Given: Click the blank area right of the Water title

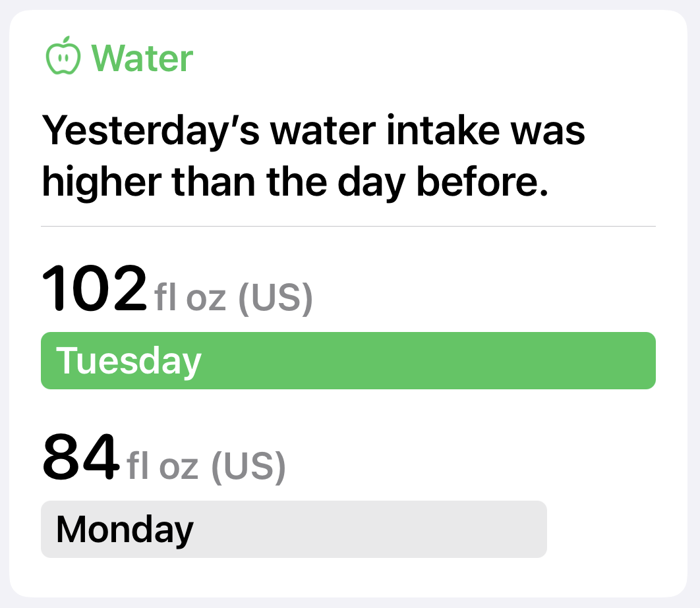Looking at the screenshot, I should (x=428, y=59).
